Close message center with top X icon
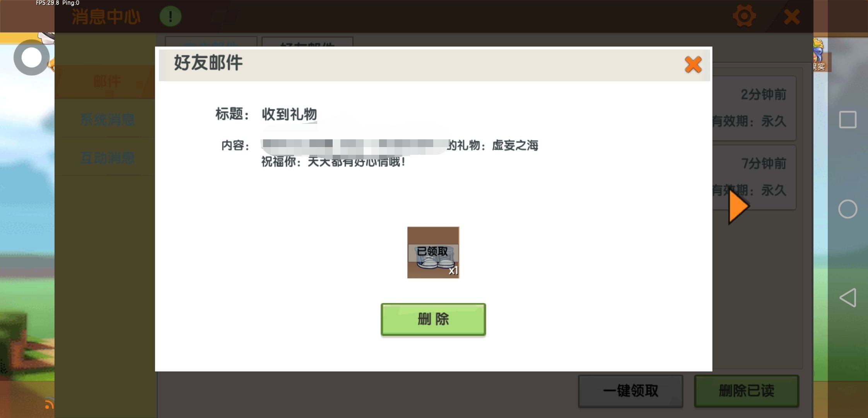The height and width of the screenshot is (418, 868). [x=791, y=17]
